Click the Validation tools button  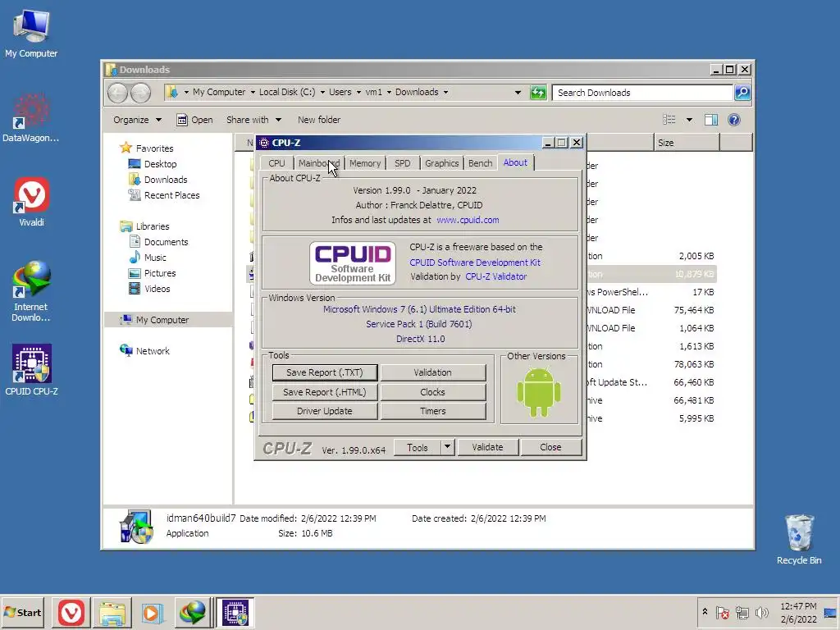point(433,372)
